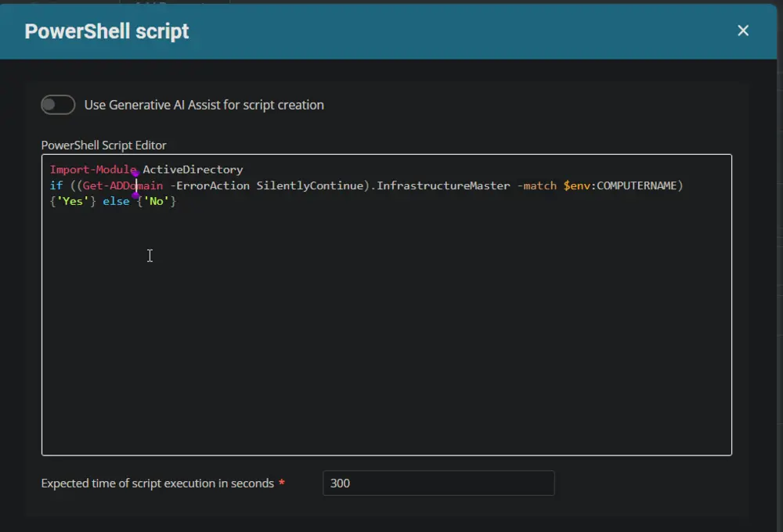Screen dimensions: 783x532
Task: Click inside the PowerShell Script Editor area
Action: 387,304
